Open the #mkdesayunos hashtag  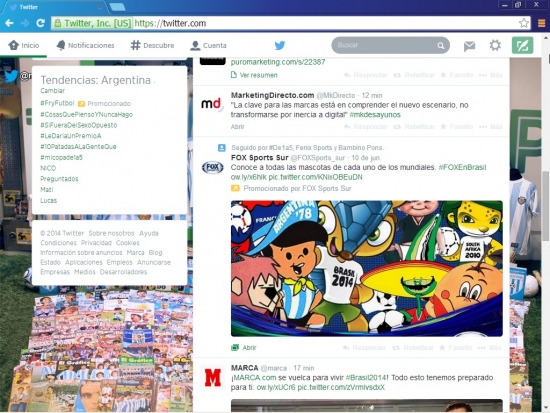tap(375, 115)
